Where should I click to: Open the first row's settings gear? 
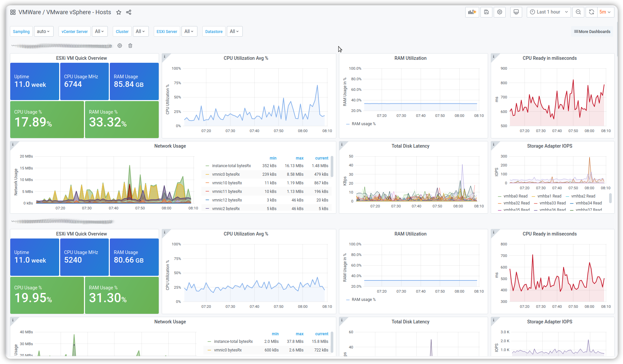tap(120, 46)
